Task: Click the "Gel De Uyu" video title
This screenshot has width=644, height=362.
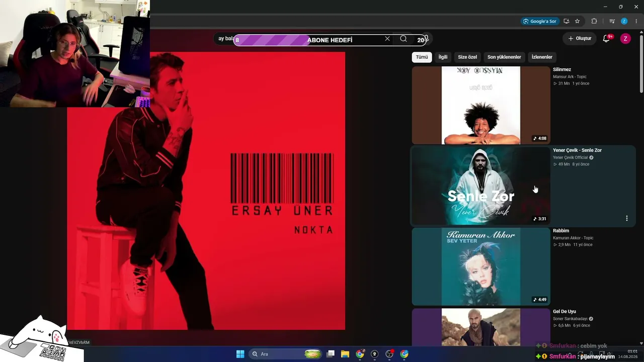Action: click(x=565, y=312)
